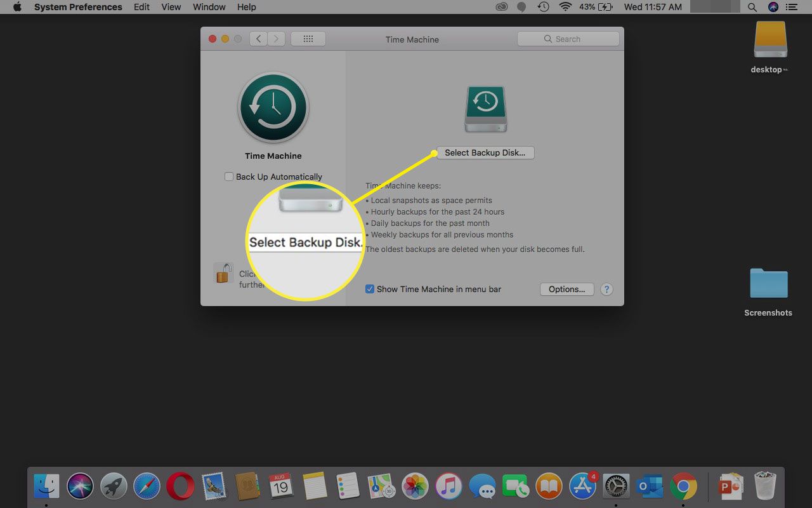Launch Safari from the Dock

click(147, 487)
